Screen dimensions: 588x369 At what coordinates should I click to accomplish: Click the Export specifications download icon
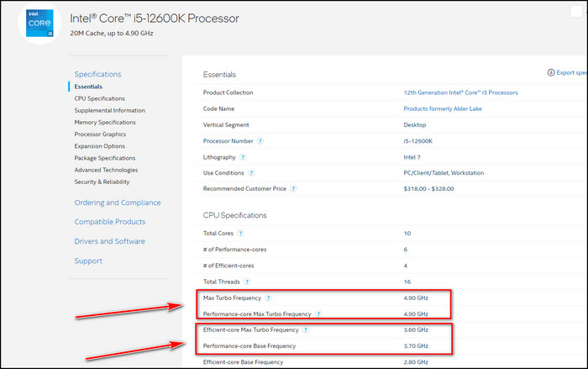click(x=551, y=73)
